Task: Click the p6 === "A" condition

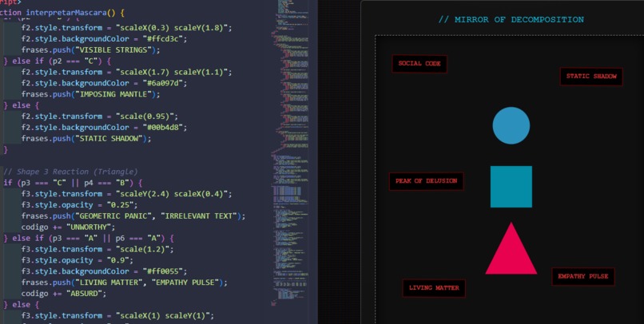Action: click(x=137, y=238)
